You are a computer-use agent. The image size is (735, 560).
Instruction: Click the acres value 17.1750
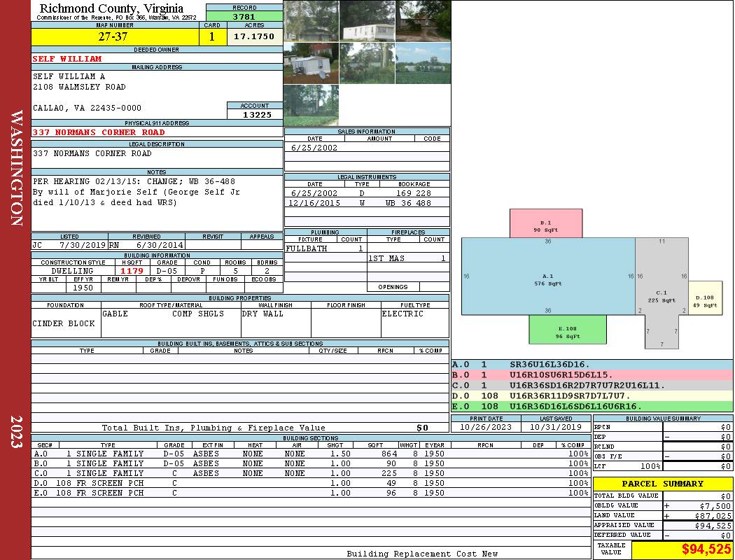click(x=254, y=36)
